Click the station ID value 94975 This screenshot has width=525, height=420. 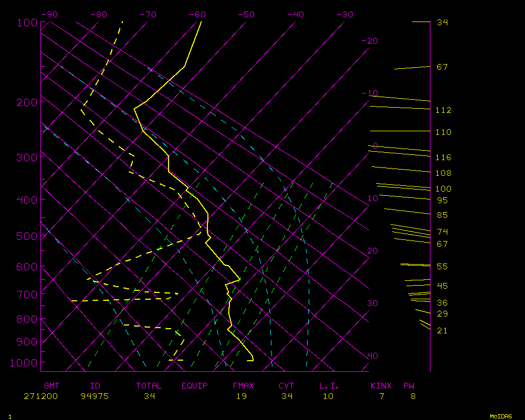tap(94, 396)
